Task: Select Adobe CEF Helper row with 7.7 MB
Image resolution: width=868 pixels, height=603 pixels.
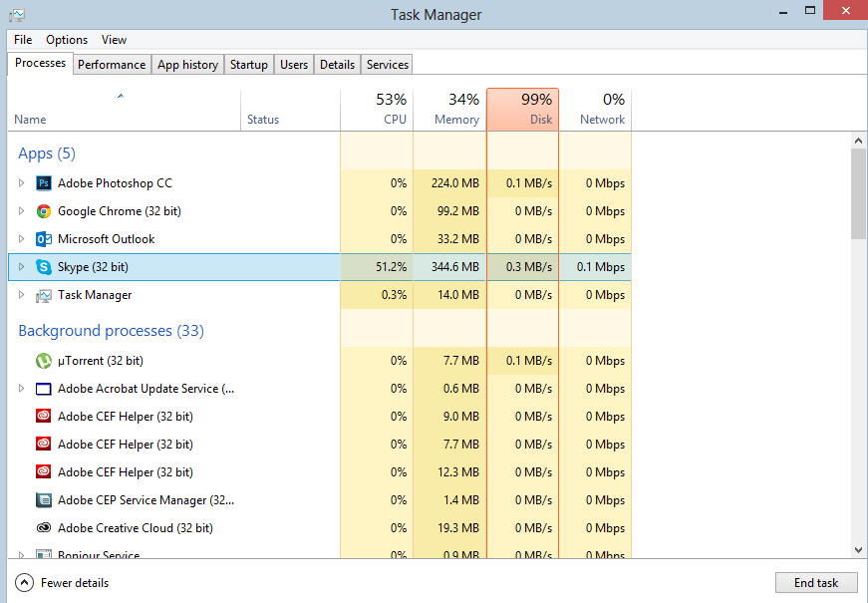Action: pyautogui.click(x=320, y=445)
